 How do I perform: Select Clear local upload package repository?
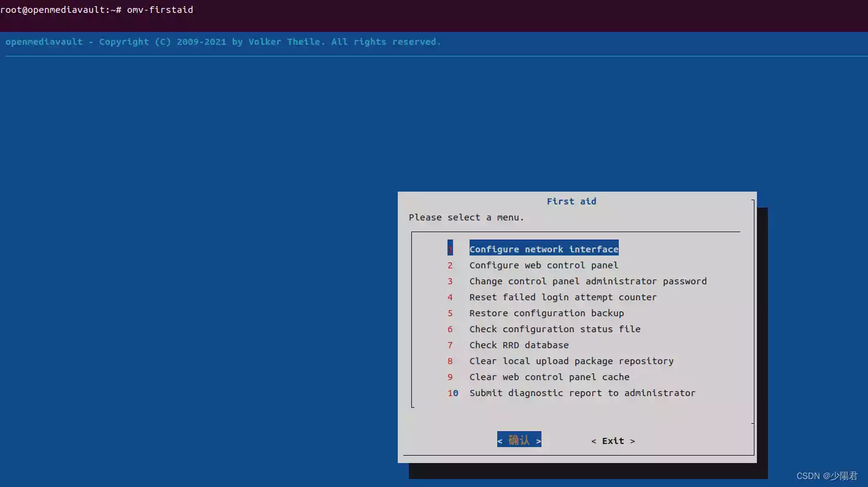(572, 361)
